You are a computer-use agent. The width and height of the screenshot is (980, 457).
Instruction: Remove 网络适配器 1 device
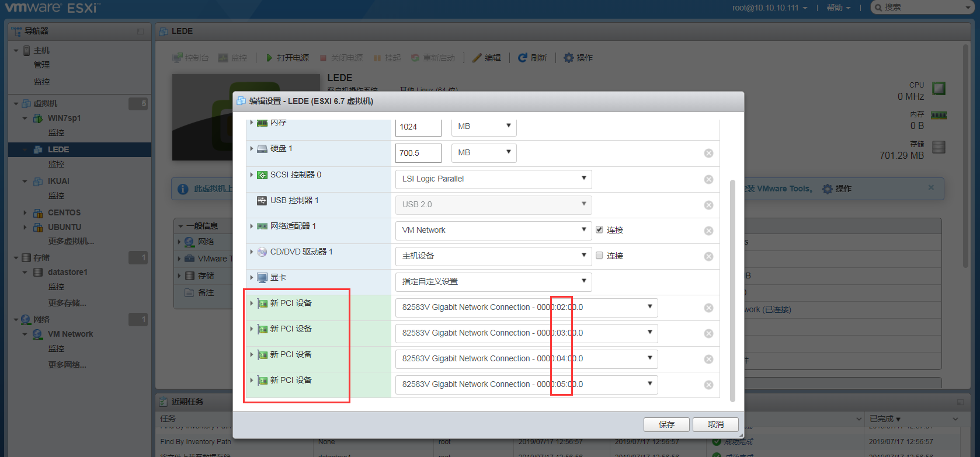[708, 231]
